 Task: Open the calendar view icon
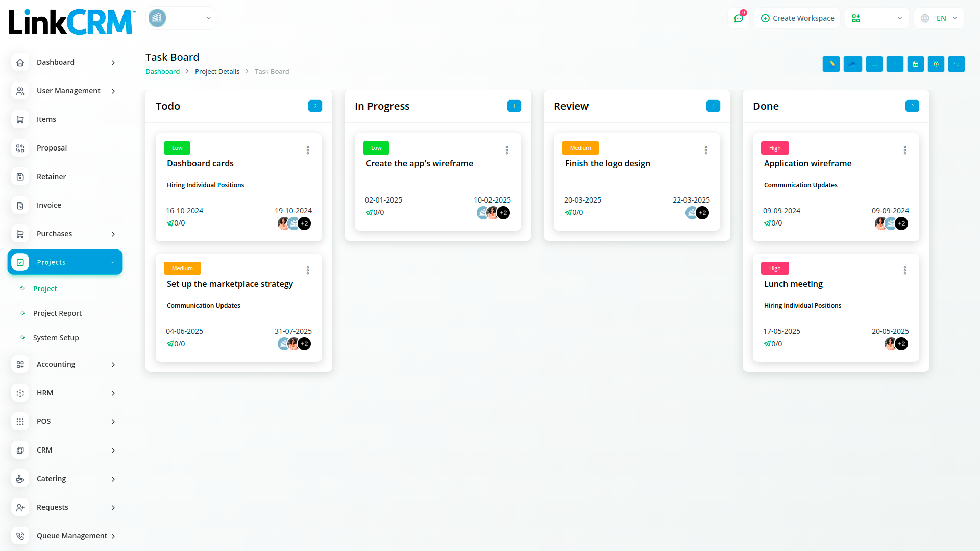point(916,64)
